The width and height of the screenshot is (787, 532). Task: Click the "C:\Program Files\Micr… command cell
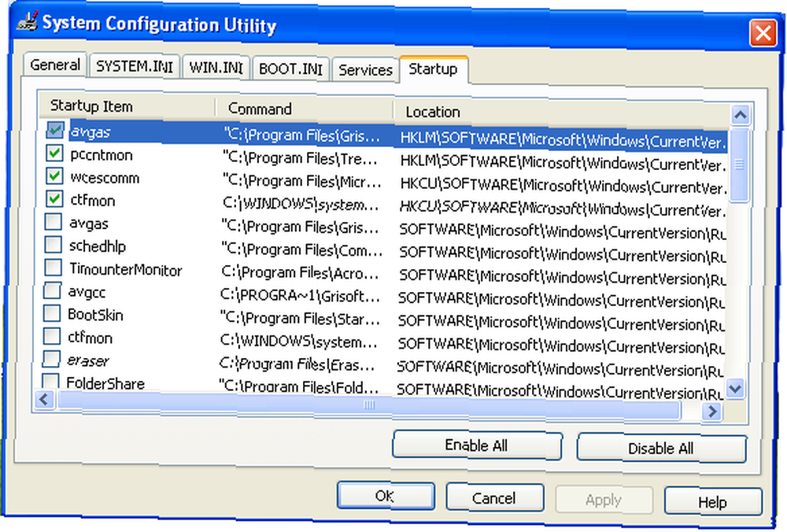(x=301, y=181)
